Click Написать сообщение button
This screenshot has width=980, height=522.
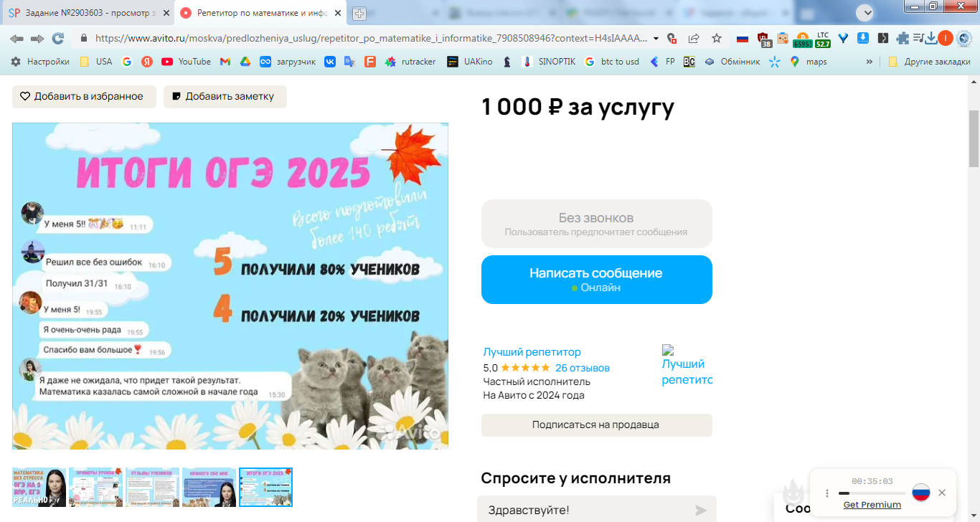click(596, 280)
